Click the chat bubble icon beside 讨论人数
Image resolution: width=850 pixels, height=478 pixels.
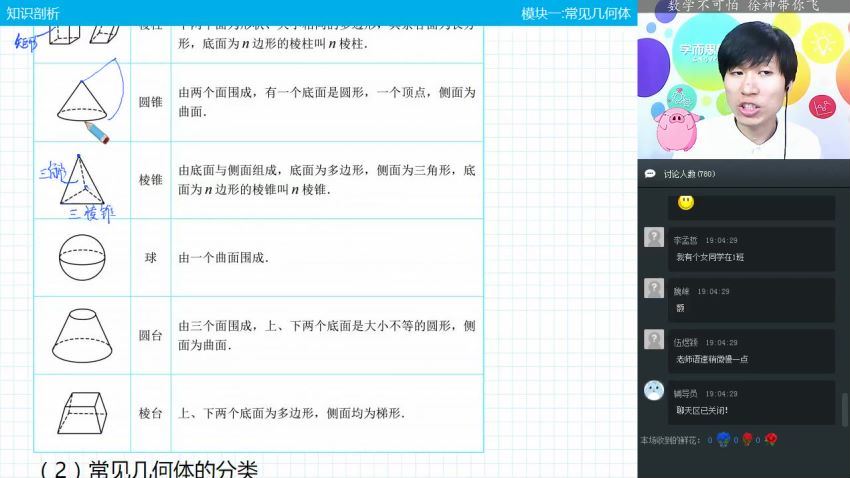[649, 173]
